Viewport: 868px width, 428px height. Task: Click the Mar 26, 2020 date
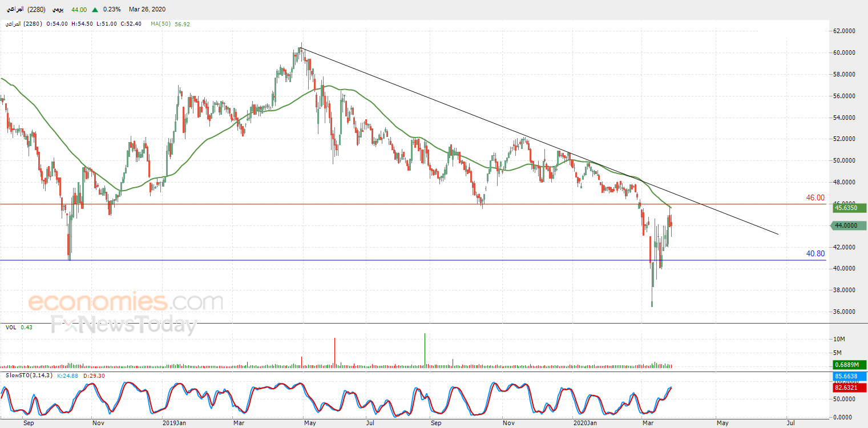click(147, 10)
